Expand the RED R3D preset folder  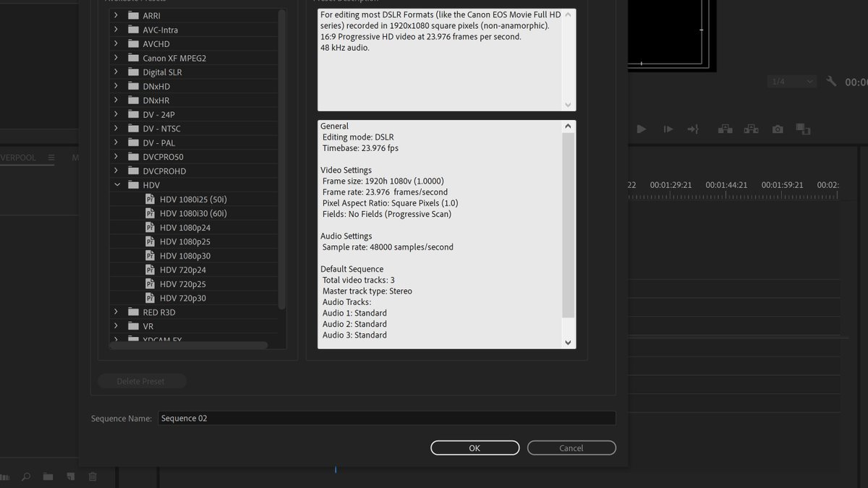[116, 312]
